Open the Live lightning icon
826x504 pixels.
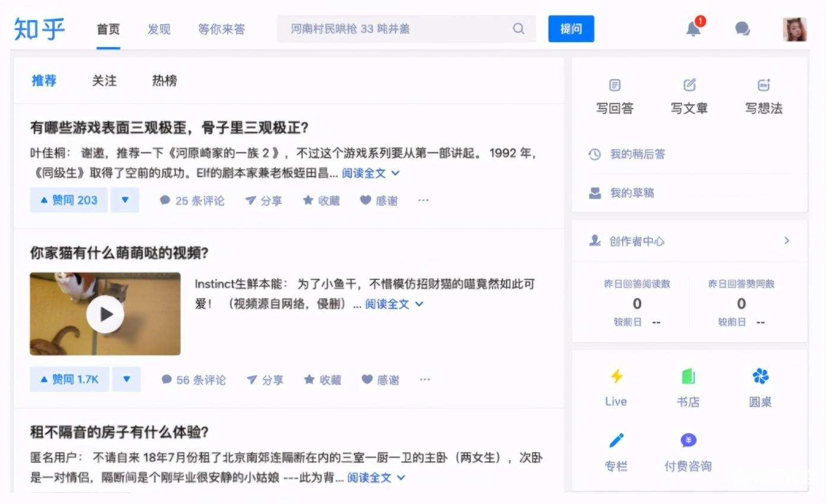616,376
